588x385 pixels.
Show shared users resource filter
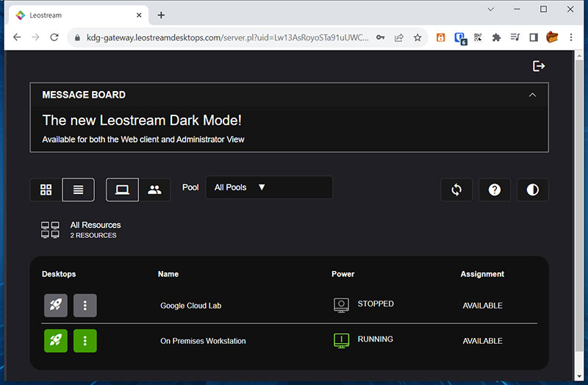pos(154,190)
